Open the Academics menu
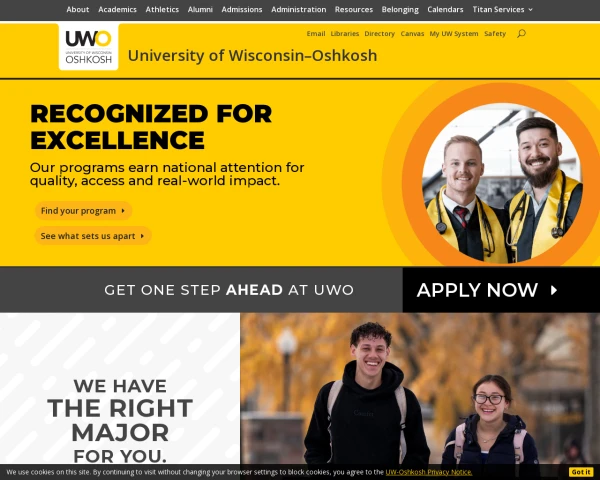This screenshot has width=600, height=480. pyautogui.click(x=117, y=10)
